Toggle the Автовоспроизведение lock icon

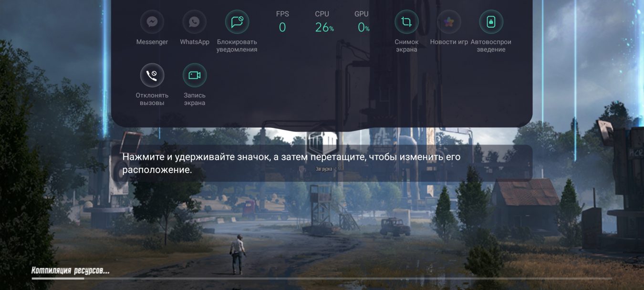(491, 22)
